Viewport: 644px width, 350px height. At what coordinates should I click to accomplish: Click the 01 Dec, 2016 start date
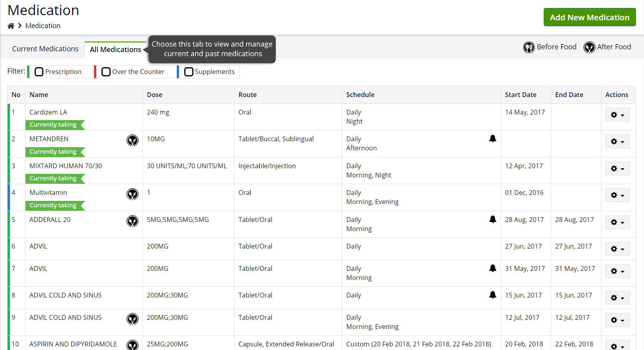point(524,192)
